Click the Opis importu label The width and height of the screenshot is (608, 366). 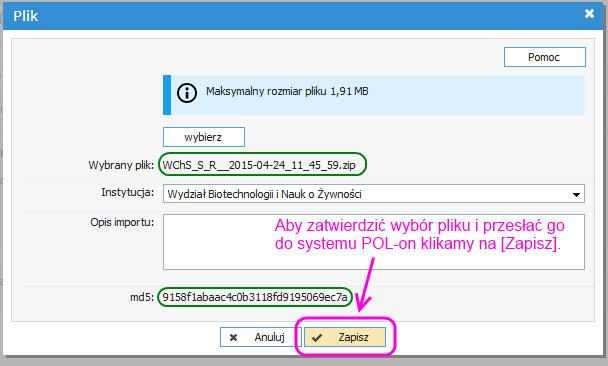[x=122, y=222]
